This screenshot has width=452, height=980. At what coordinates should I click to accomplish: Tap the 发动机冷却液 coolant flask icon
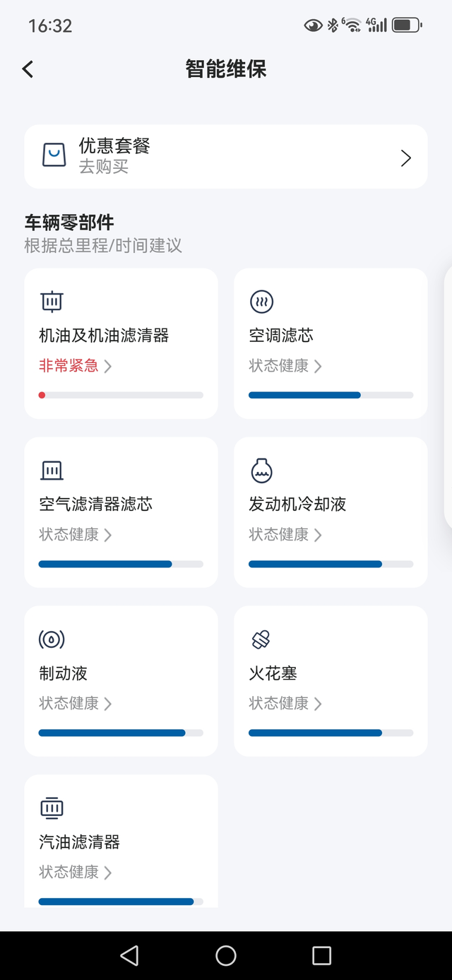coord(261,471)
